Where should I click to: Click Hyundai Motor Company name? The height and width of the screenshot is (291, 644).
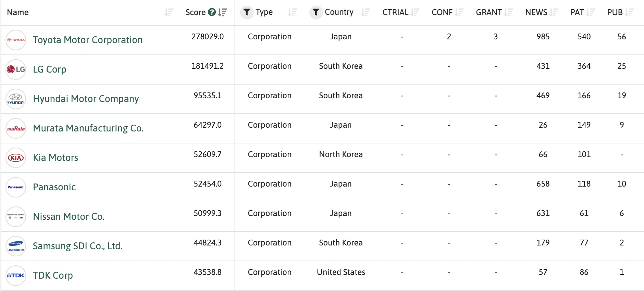(x=86, y=99)
